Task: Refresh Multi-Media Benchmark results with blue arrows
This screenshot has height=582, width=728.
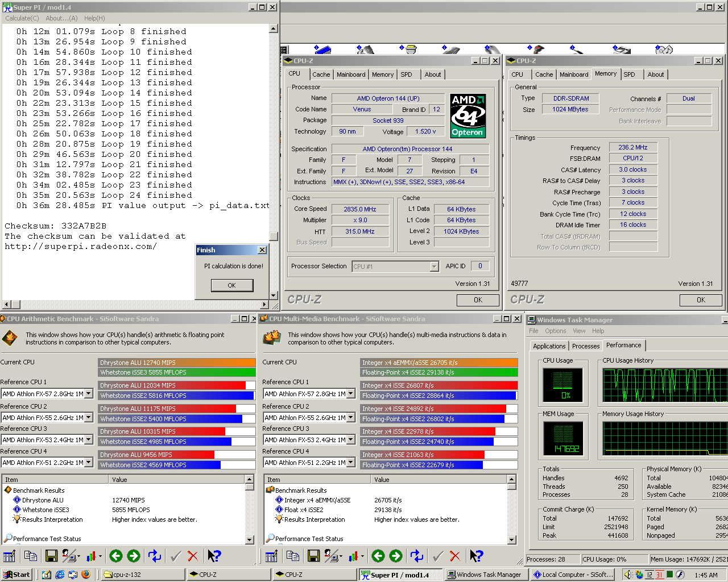Action: pyautogui.click(x=416, y=556)
